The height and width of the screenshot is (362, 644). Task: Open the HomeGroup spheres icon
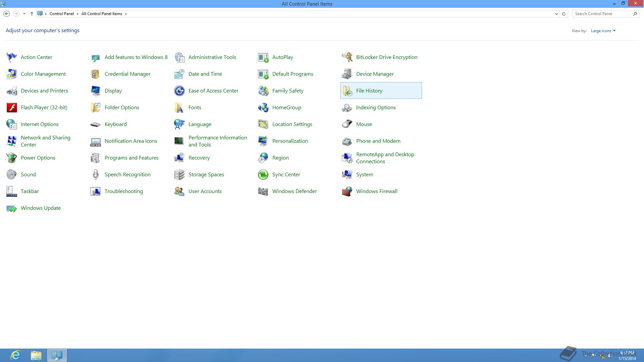pyautogui.click(x=263, y=108)
